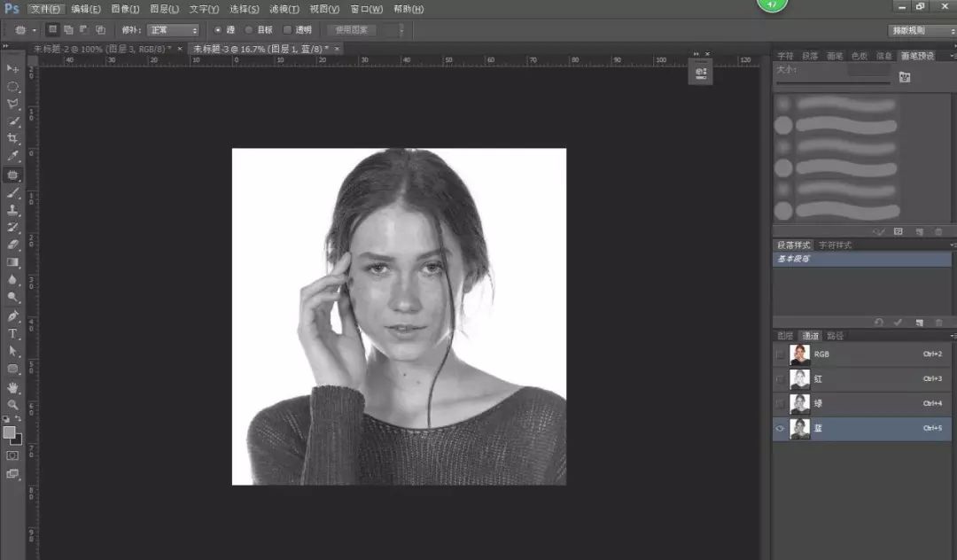
Task: Select the Zoom tool in the toolbox
Action: (12, 404)
